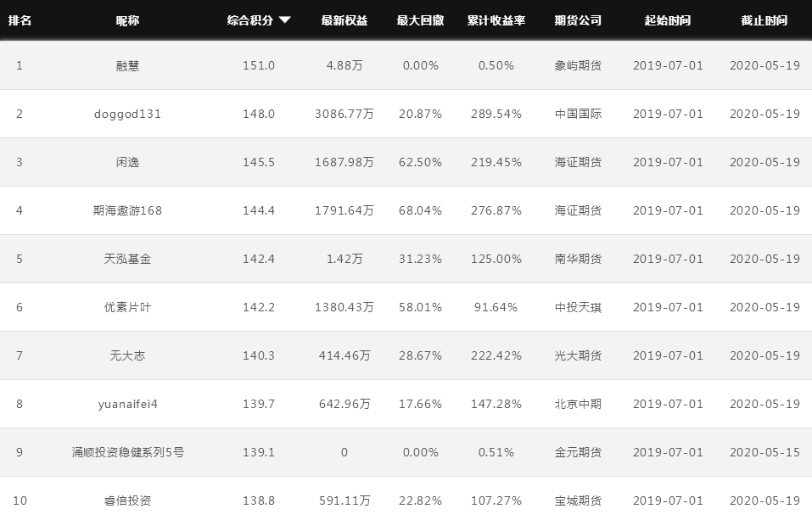Open doggod131 nickname link
The image size is (812, 520).
[128, 114]
